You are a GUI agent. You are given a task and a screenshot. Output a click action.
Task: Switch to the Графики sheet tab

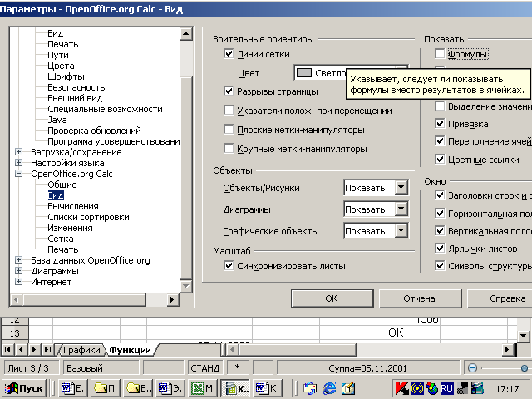click(x=81, y=350)
